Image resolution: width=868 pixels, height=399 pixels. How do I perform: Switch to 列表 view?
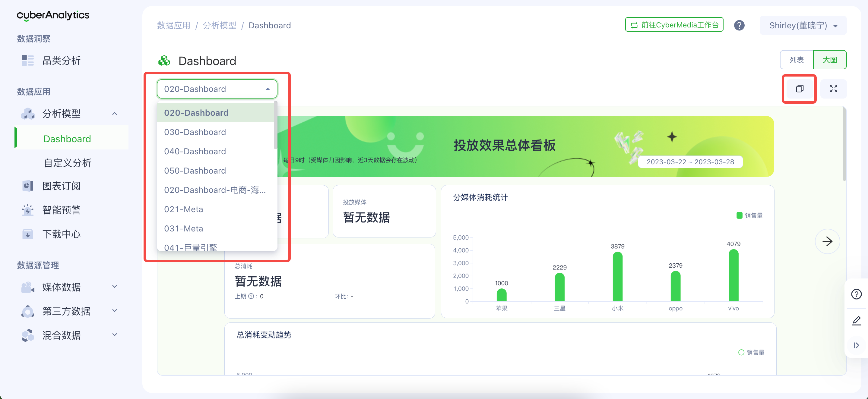(797, 60)
